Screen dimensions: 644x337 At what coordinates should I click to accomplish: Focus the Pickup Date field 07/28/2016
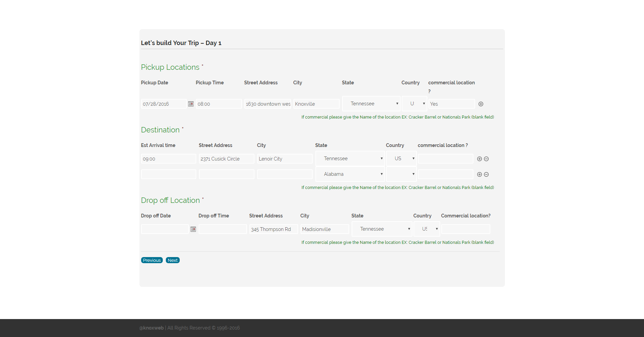[x=164, y=104]
